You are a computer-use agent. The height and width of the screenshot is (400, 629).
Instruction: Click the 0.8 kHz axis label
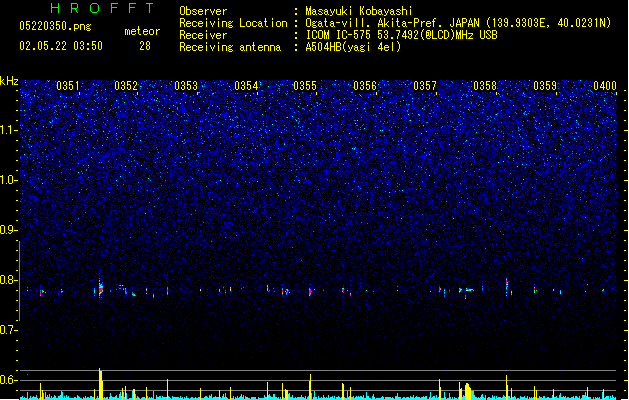point(7,280)
